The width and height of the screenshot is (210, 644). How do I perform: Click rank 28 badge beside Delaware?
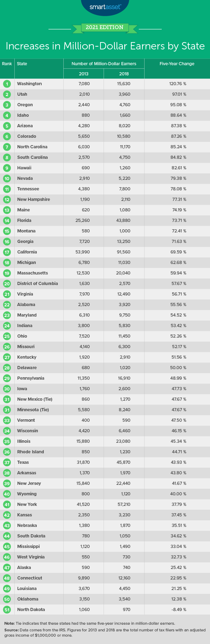(x=7, y=368)
